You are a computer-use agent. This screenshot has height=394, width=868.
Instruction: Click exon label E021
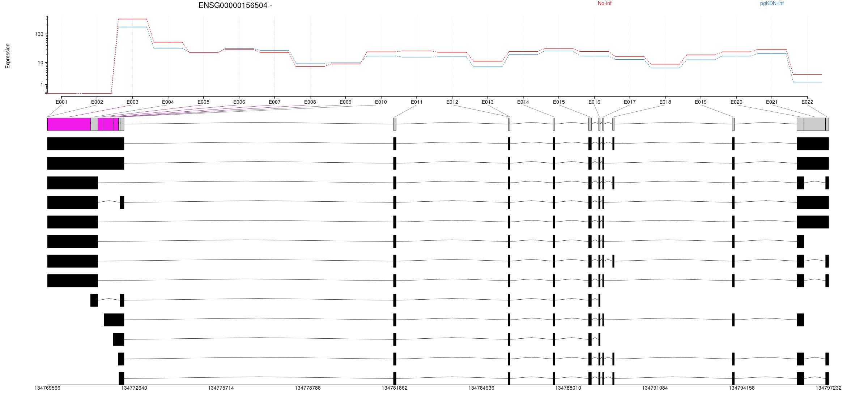[x=772, y=102]
